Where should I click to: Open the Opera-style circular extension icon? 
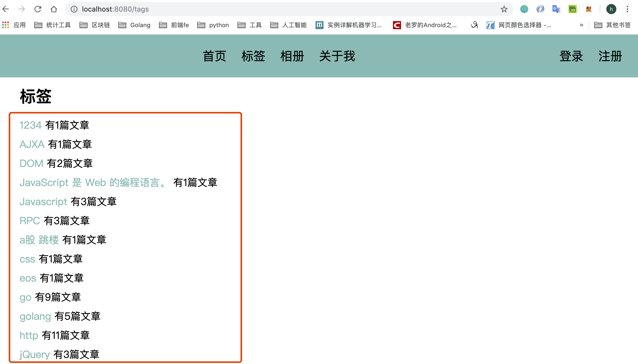click(540, 9)
